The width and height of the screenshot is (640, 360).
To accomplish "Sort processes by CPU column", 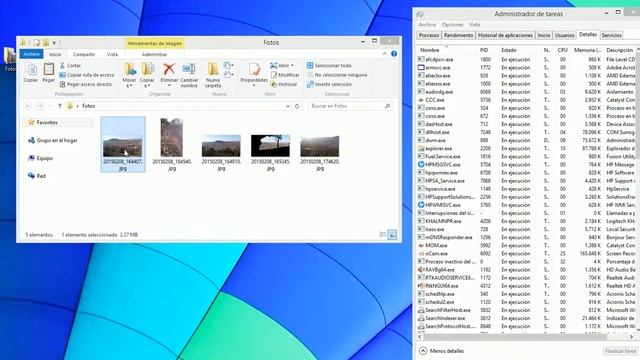I will click(x=562, y=50).
